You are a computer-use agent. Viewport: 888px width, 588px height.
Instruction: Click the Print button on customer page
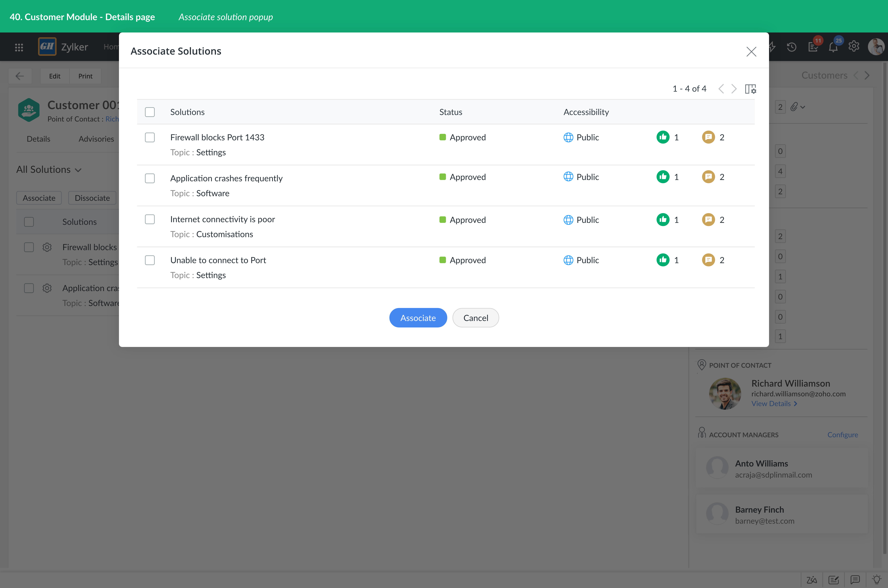[x=85, y=76]
